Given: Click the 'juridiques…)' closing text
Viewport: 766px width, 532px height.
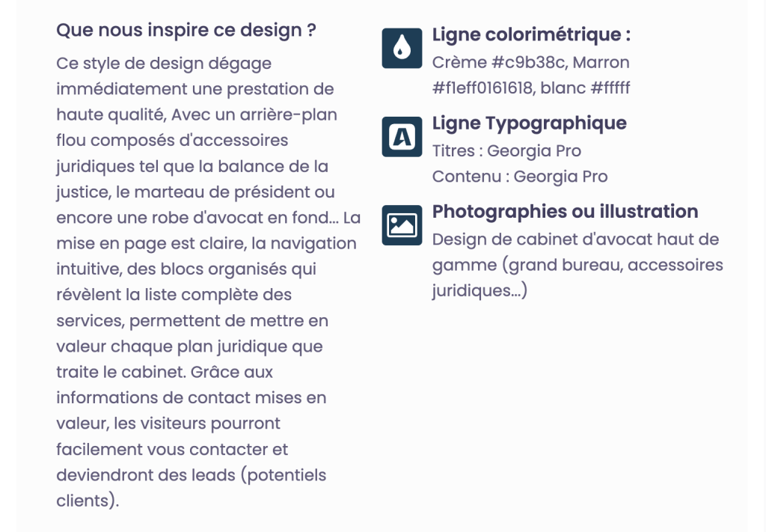Looking at the screenshot, I should point(479,290).
